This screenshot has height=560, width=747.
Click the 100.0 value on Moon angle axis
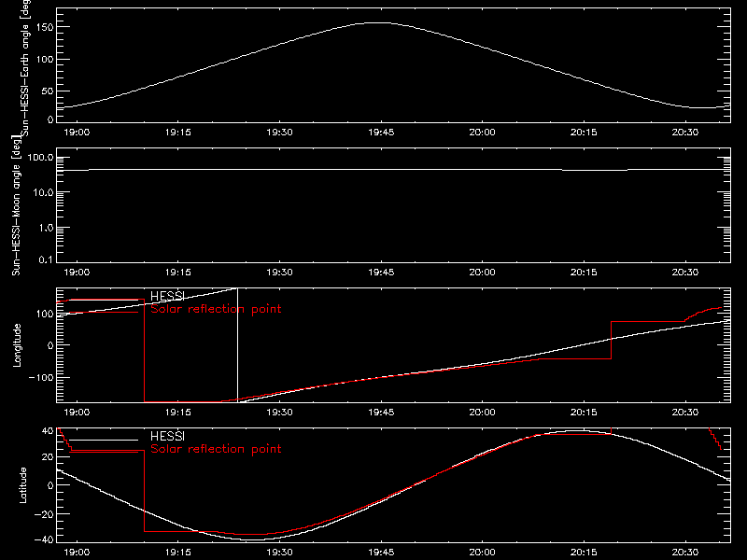40,158
